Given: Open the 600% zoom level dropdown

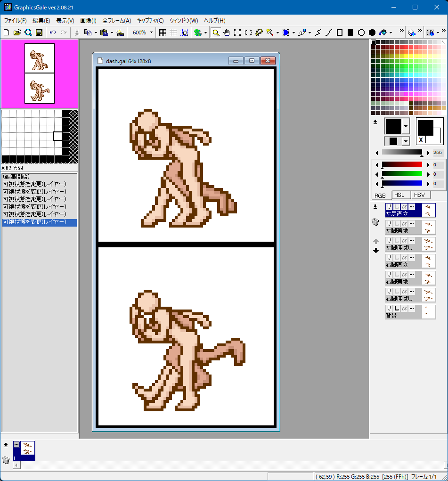Looking at the screenshot, I should click(x=151, y=33).
